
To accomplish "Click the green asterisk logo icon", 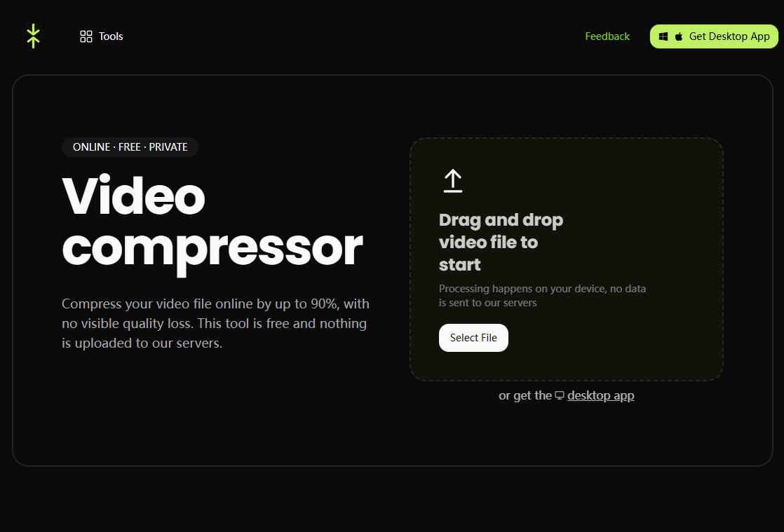I will point(33,36).
